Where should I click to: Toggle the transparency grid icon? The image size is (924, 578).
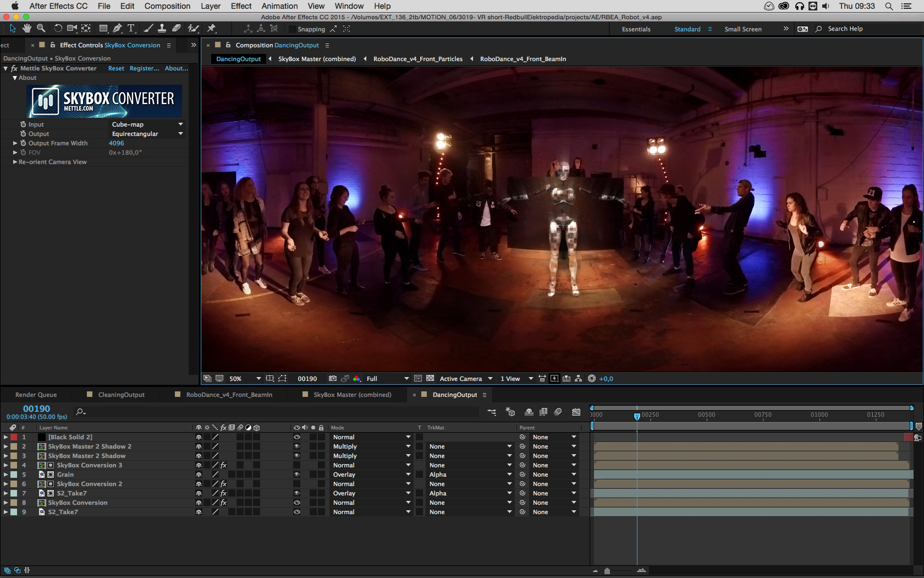coord(430,379)
